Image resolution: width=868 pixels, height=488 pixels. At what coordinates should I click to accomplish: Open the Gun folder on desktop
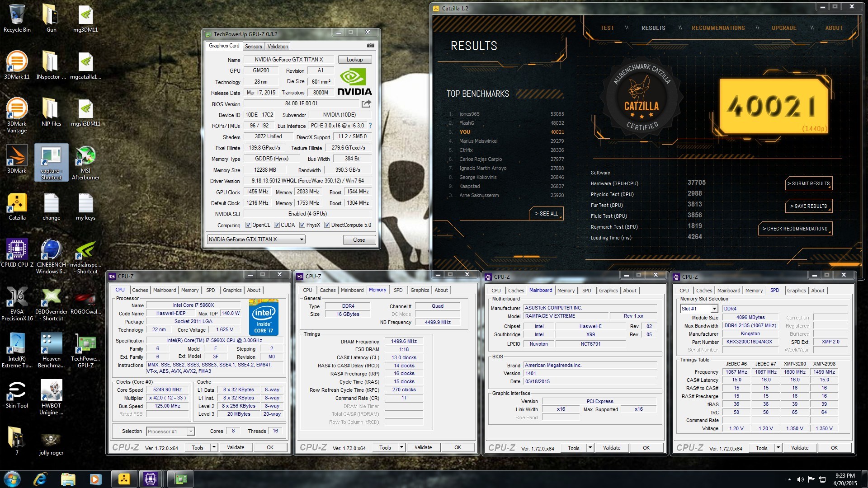(51, 18)
